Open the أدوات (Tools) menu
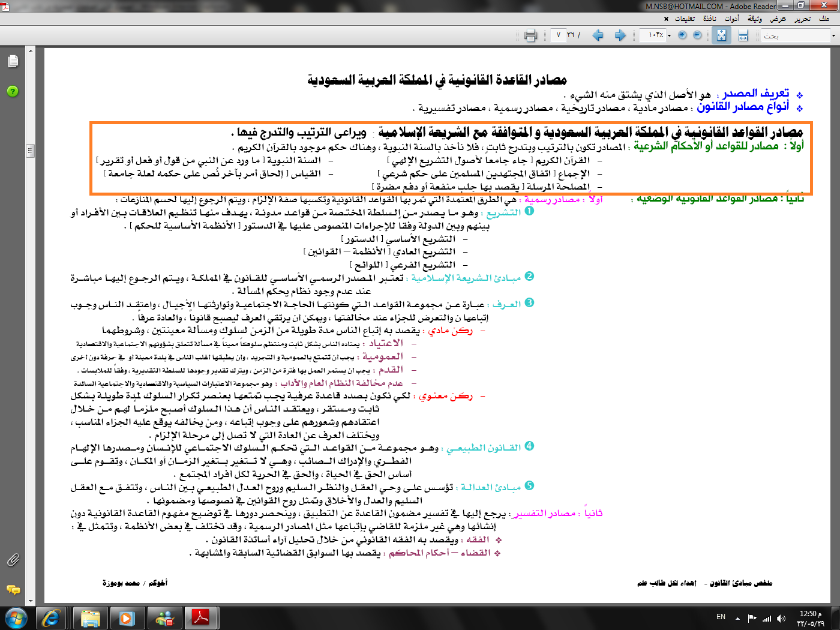This screenshot has width=840, height=630. pos(732,19)
